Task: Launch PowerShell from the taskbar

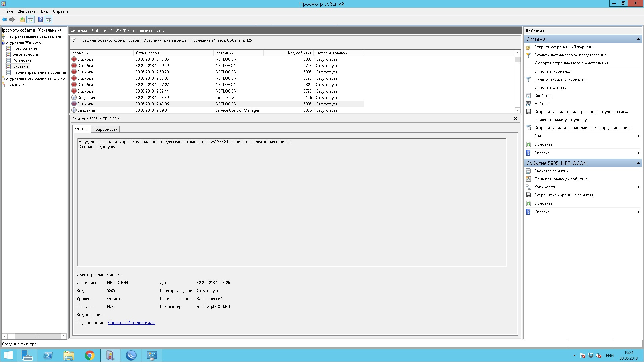Action: tap(48, 355)
